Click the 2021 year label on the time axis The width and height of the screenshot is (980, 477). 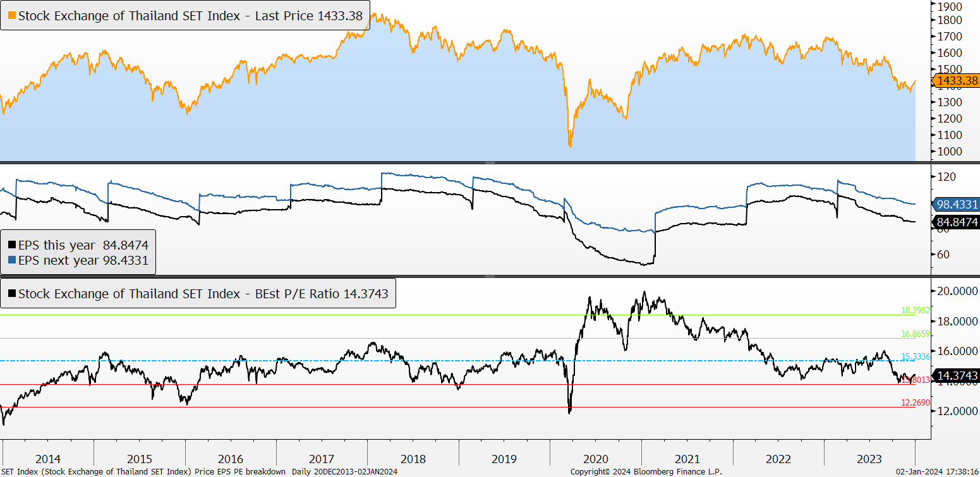tap(687, 459)
